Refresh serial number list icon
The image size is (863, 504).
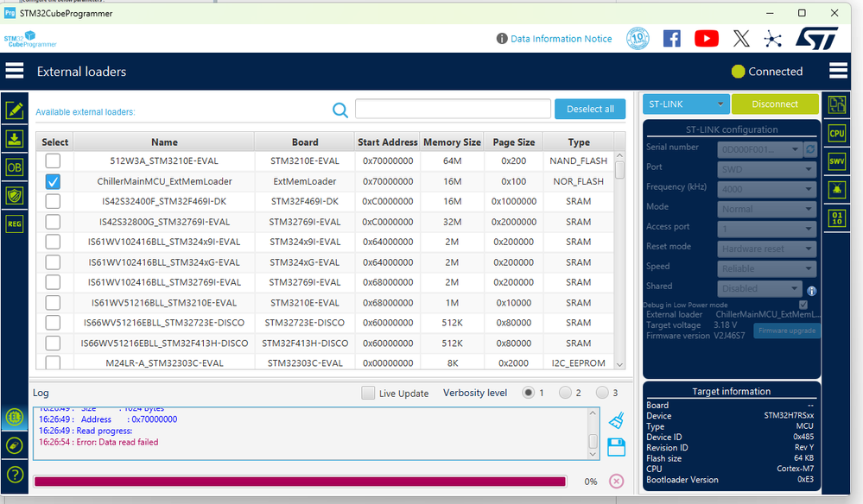click(810, 149)
